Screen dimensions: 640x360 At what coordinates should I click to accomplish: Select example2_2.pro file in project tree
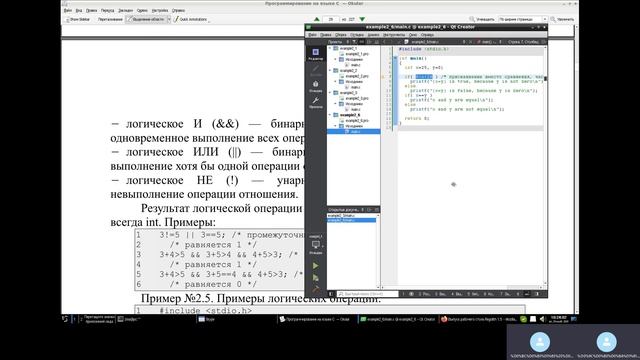pos(354,76)
